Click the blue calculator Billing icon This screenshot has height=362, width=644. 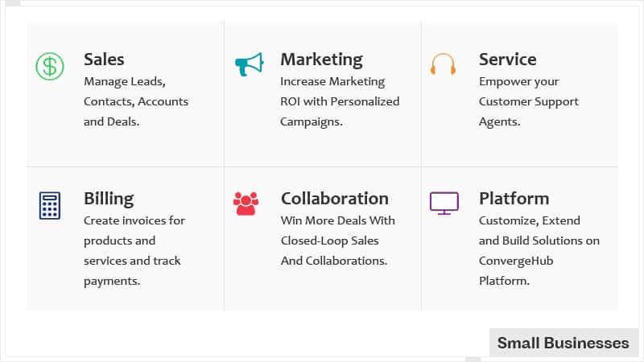(50, 206)
